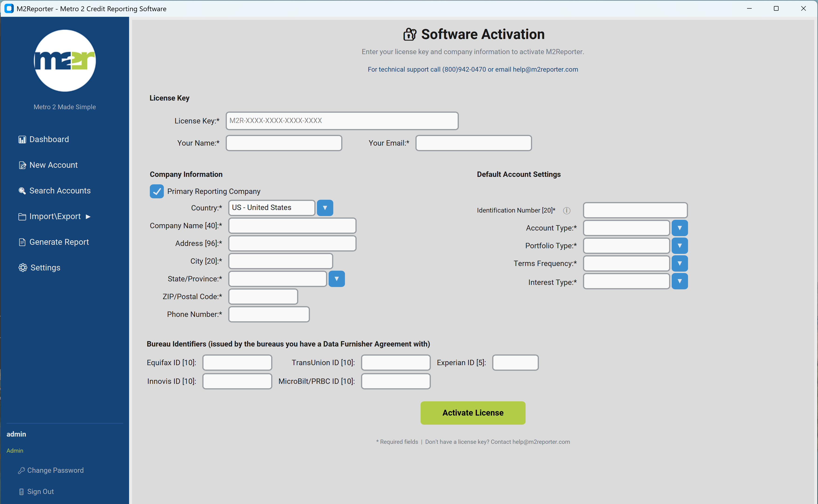Screen dimensions: 818x504
Task: Open the Portfolio Type dropdown arrow
Action: pyautogui.click(x=680, y=246)
